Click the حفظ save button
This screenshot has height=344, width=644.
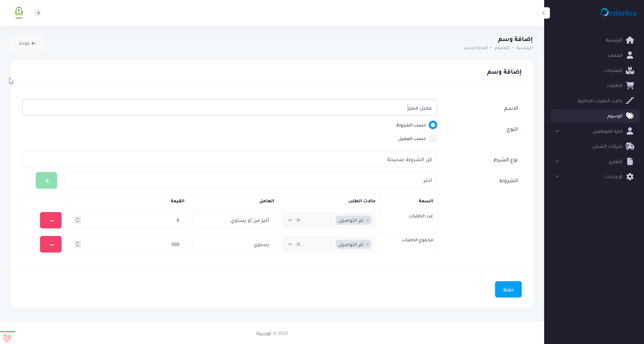pyautogui.click(x=508, y=289)
